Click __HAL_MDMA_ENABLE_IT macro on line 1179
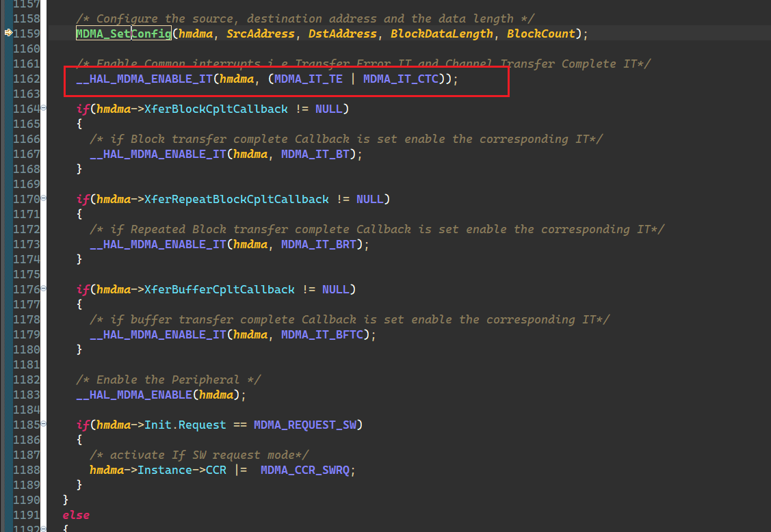Viewport: 771px width, 532px height. click(x=158, y=335)
